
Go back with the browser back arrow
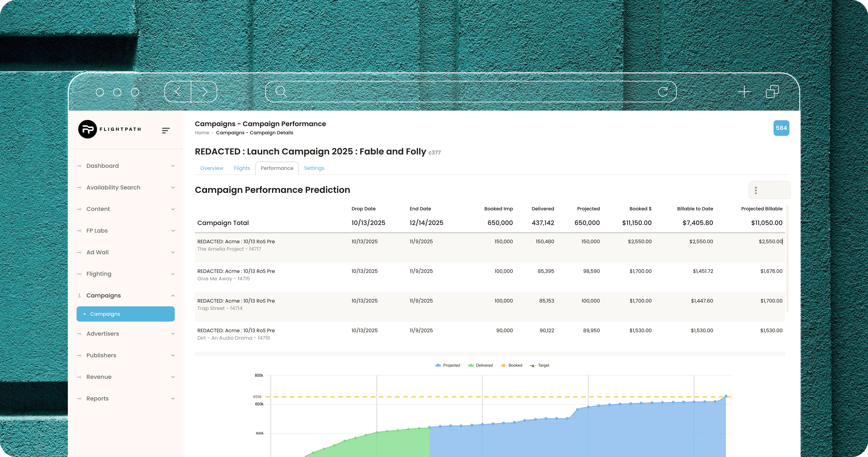point(178,91)
